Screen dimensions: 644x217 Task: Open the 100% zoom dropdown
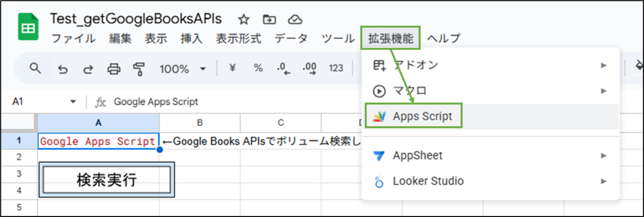(182, 69)
